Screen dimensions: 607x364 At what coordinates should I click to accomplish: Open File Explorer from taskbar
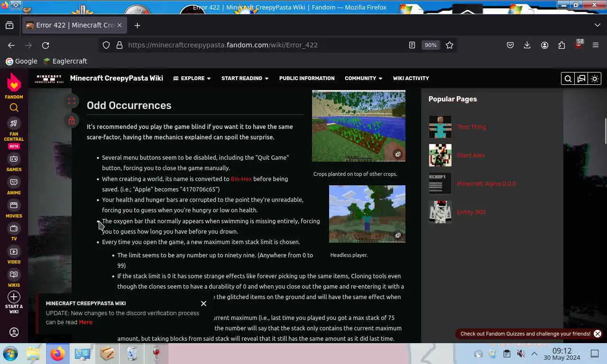33,354
